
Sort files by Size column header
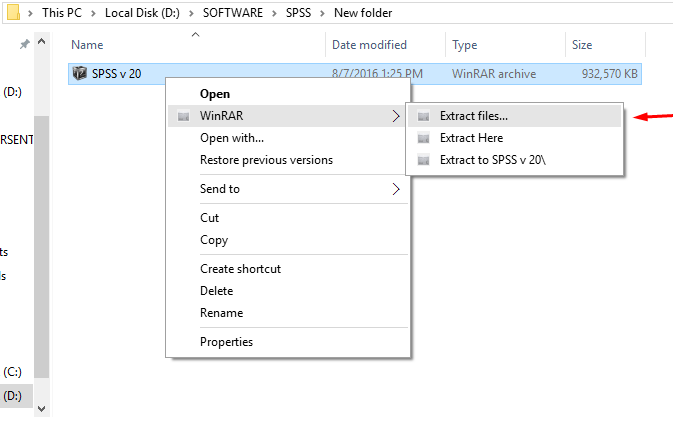[x=582, y=45]
